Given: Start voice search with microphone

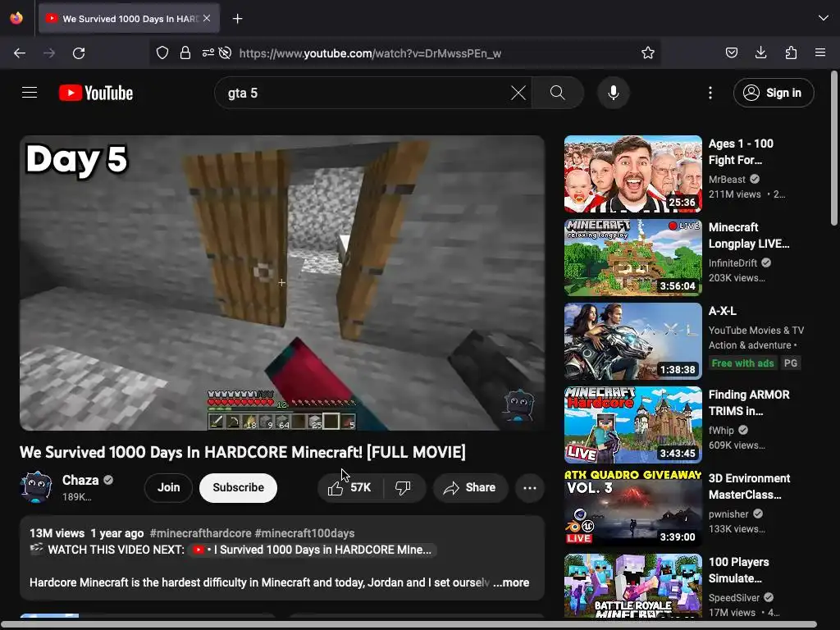Looking at the screenshot, I should (x=614, y=93).
